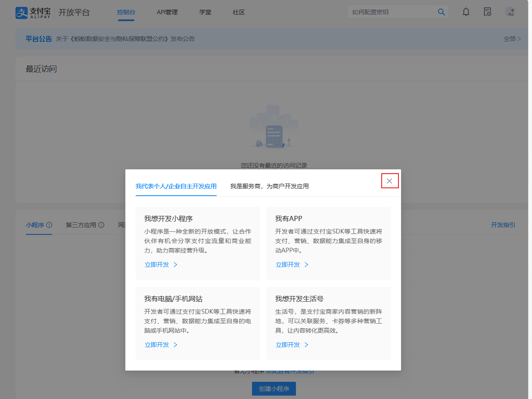
Task: Click 立即开发 under 我想开发生活号
Action: tap(292, 345)
